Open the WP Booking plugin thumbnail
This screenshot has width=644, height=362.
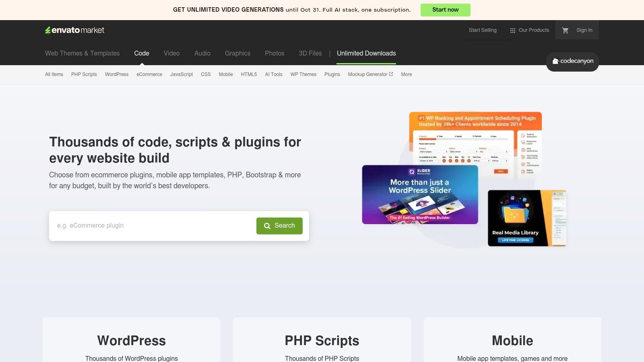[475, 137]
